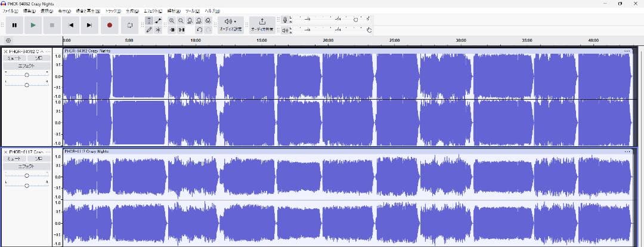Image resolution: width=644 pixels, height=247 pixels.
Task: Select the Envelope tool
Action: coord(157,21)
